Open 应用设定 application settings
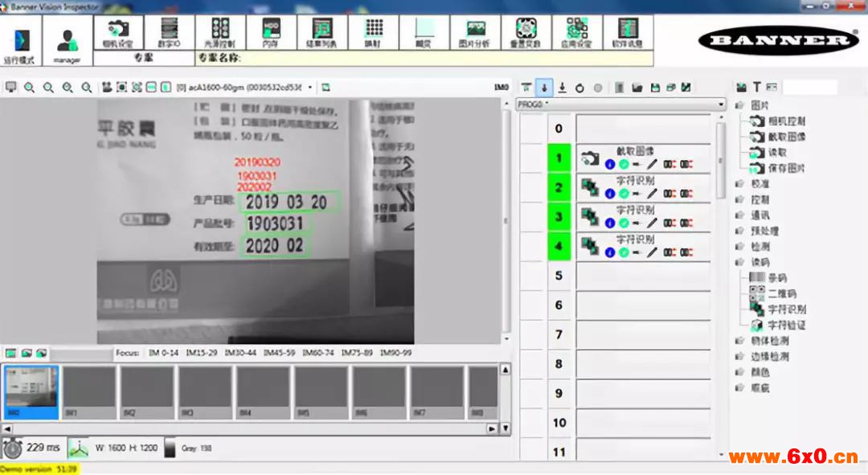Image resolution: width=868 pixels, height=475 pixels. tap(577, 32)
